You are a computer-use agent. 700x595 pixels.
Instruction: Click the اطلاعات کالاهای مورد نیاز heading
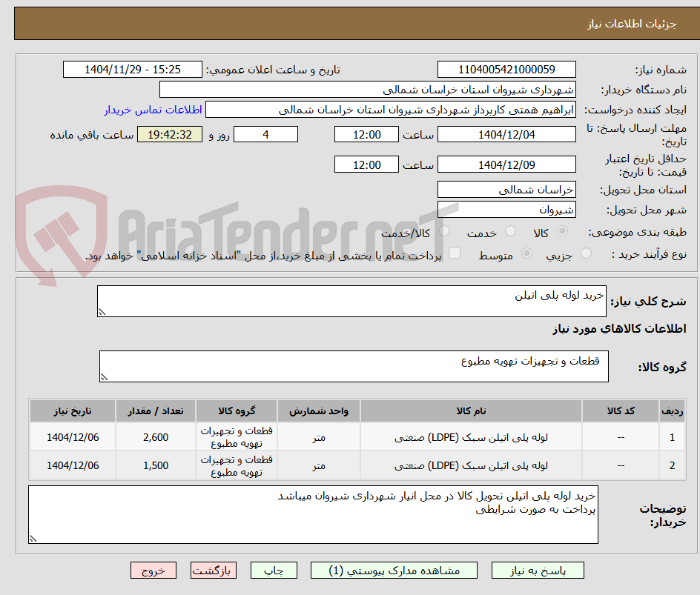(x=619, y=329)
